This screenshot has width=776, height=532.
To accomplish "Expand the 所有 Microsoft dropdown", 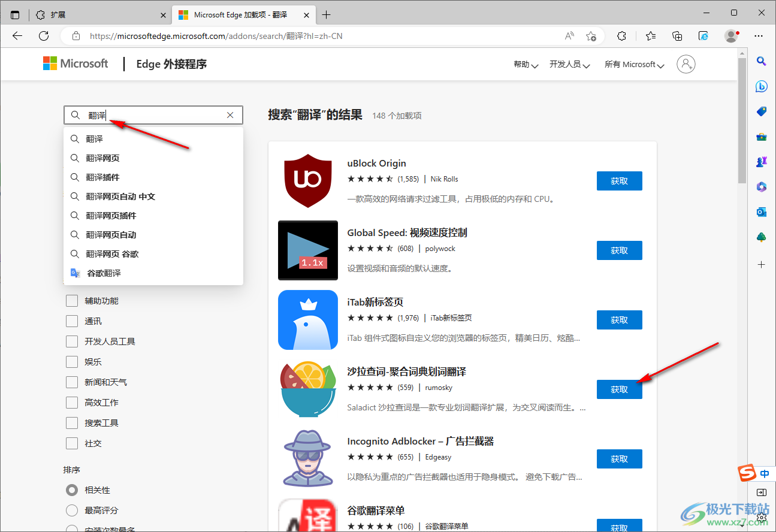I will (x=635, y=65).
